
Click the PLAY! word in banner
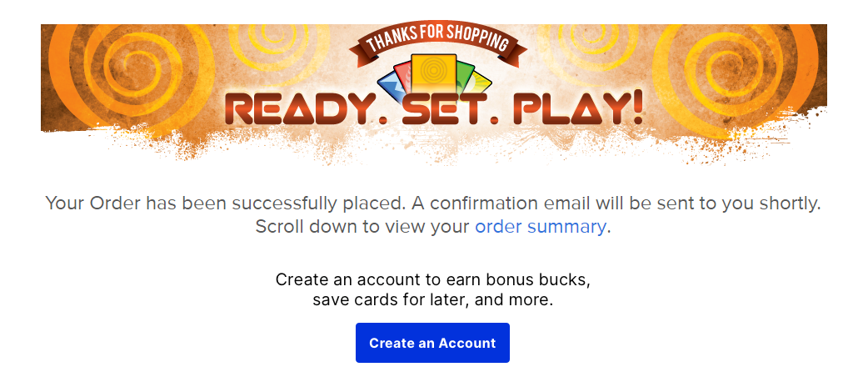click(x=579, y=107)
